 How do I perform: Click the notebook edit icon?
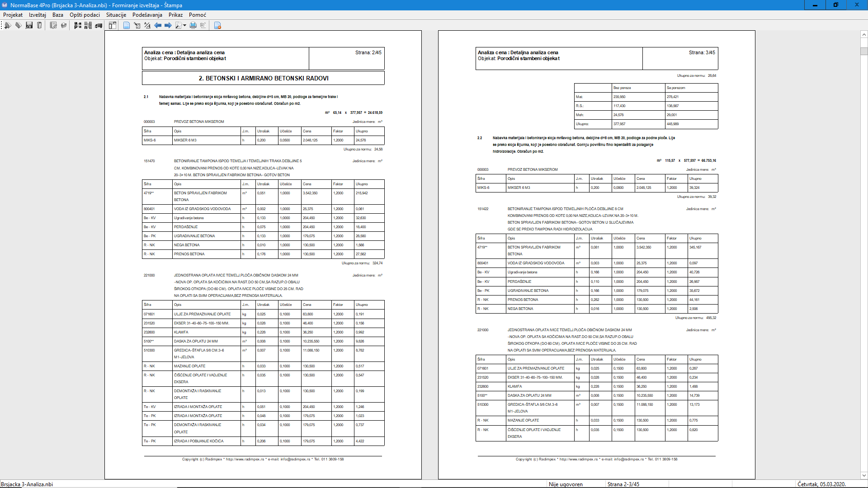click(53, 25)
